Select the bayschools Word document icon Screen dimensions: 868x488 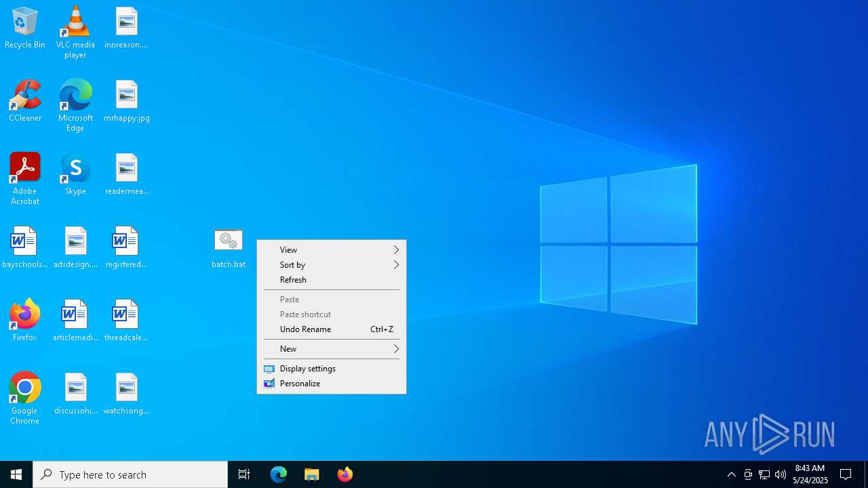[25, 247]
